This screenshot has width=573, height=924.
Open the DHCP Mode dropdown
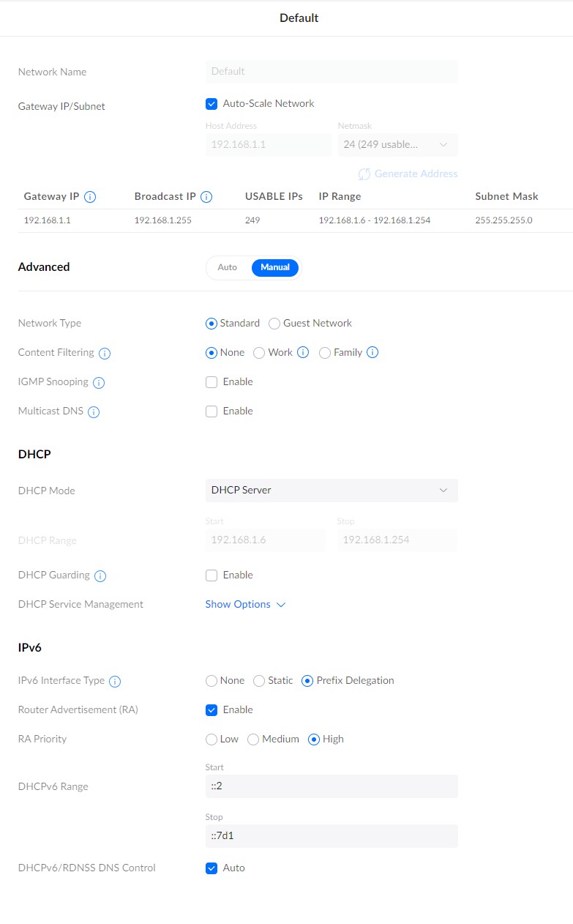click(332, 491)
